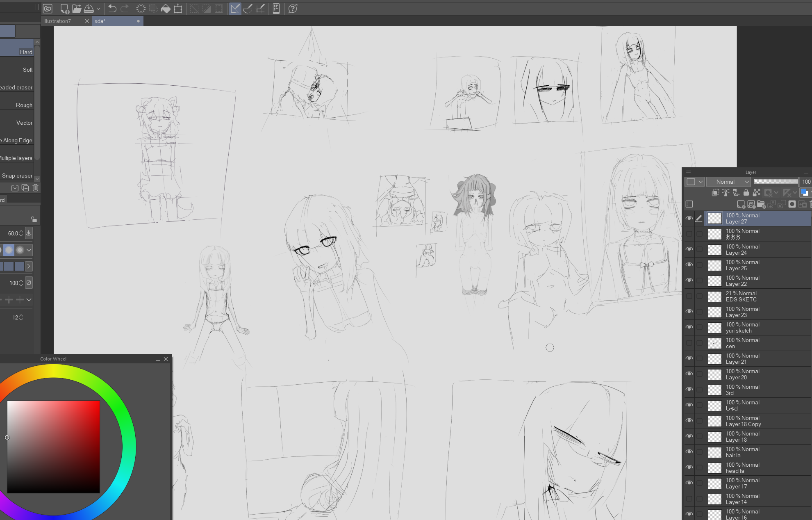Create a new layer folder

click(x=761, y=204)
